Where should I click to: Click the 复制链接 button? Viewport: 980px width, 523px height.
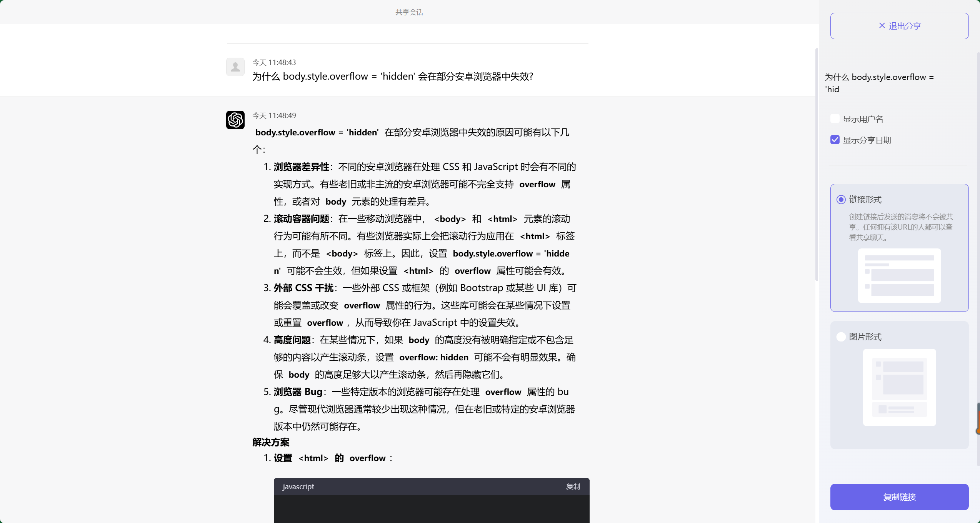coord(899,497)
